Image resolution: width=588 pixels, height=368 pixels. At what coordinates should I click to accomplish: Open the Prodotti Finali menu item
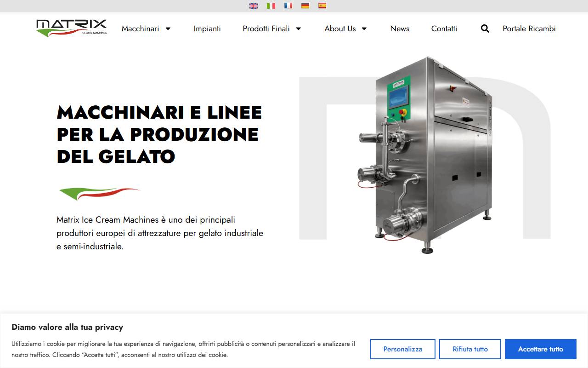(x=266, y=29)
